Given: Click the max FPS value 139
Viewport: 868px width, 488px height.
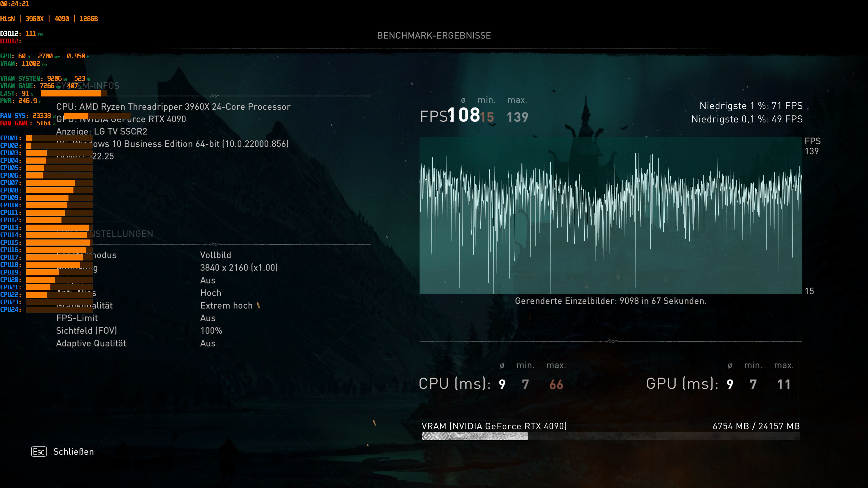Looking at the screenshot, I should click(x=517, y=117).
